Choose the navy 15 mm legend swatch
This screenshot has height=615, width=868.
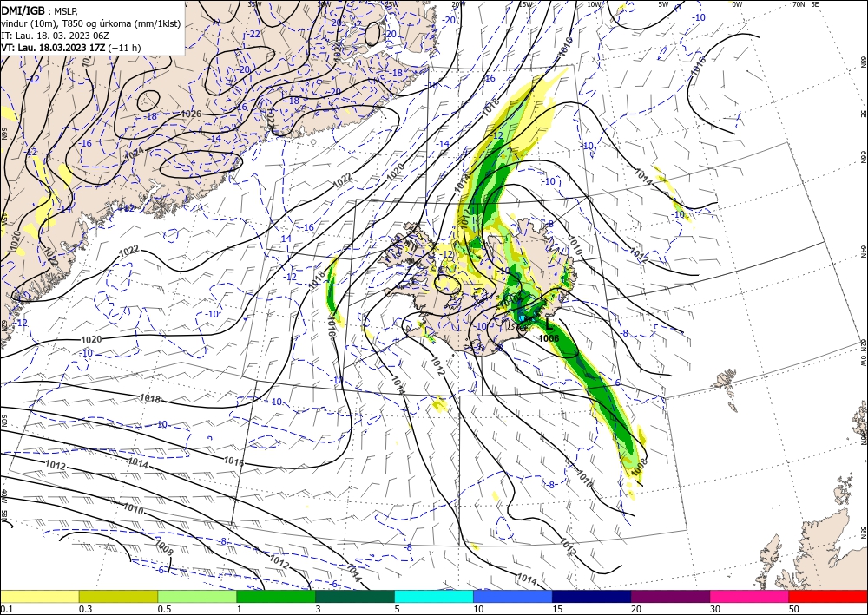(592, 596)
